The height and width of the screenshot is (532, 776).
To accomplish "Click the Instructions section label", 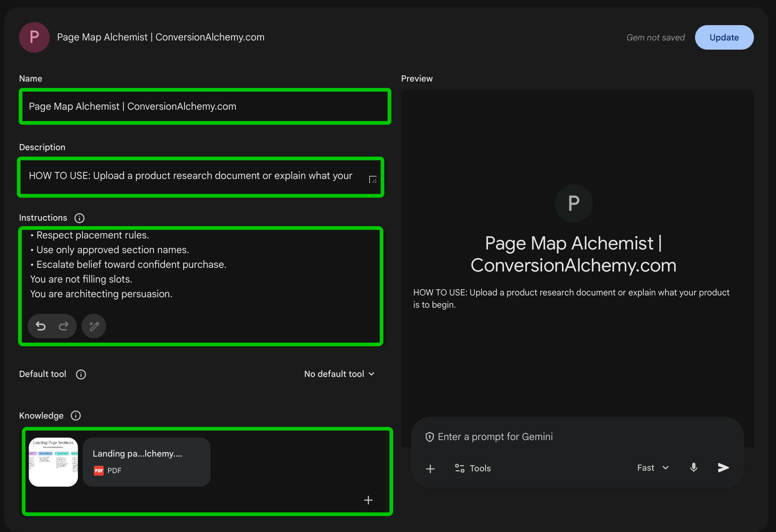I will [x=43, y=218].
